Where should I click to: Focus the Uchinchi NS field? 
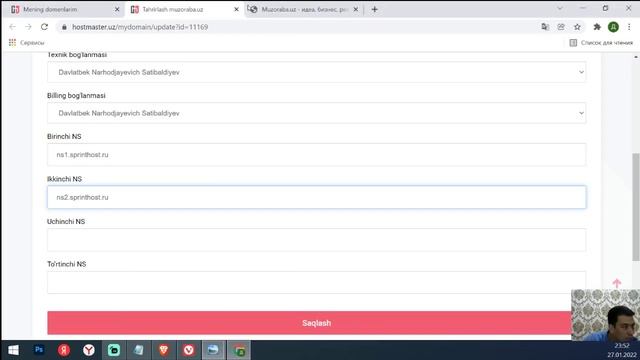[316, 240]
